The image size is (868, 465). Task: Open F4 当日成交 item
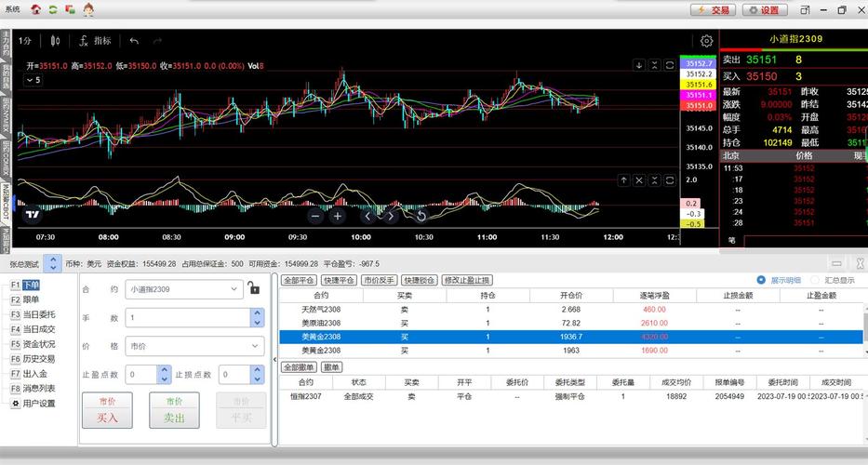point(33,329)
